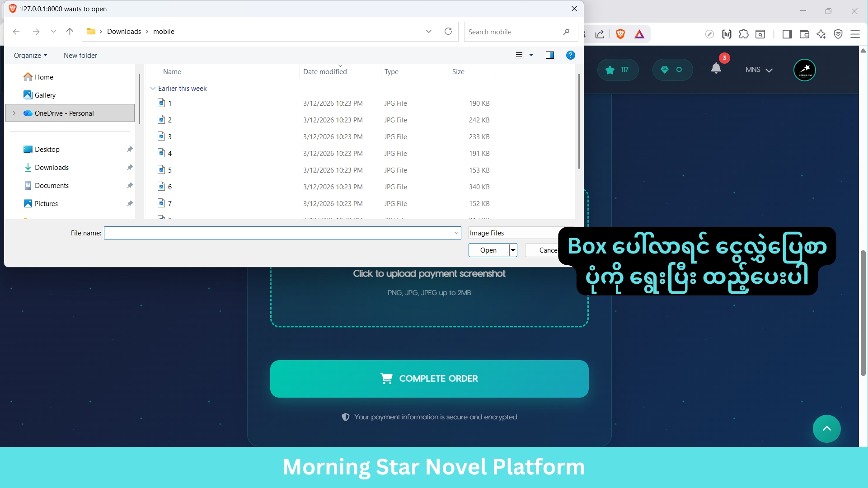Viewport: 868px width, 488px height.
Task: Click the scroll-to-top arrow button
Action: coord(826,428)
